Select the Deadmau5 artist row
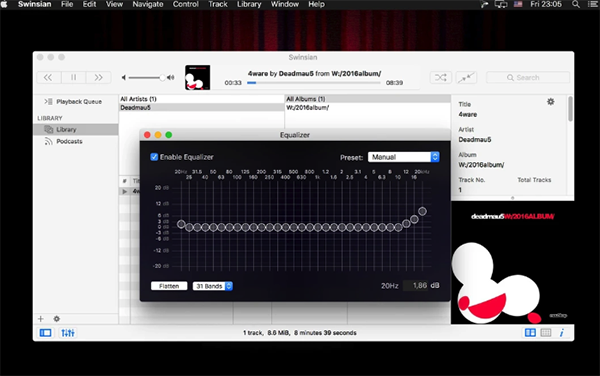The height and width of the screenshot is (376, 600). [201, 108]
